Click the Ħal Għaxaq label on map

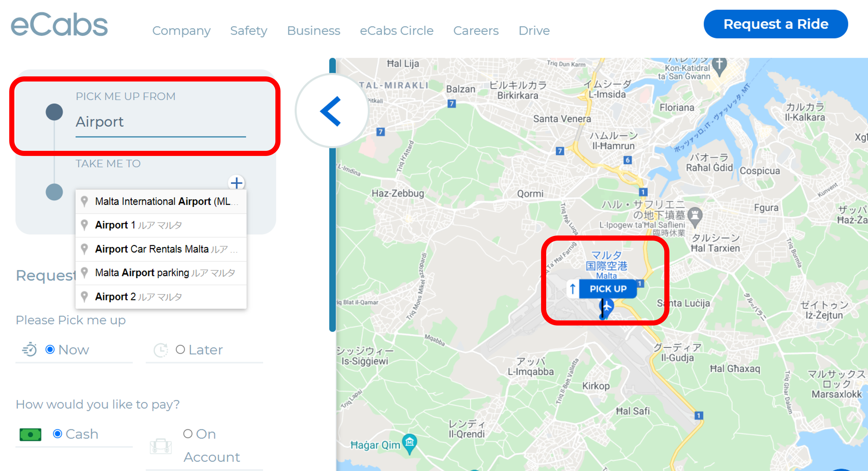coord(735,369)
